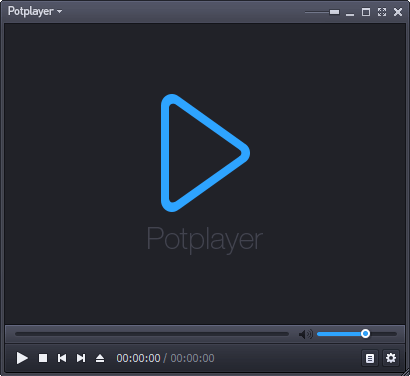410x376 pixels.
Task: Click the Stop playback square icon
Action: (43, 358)
